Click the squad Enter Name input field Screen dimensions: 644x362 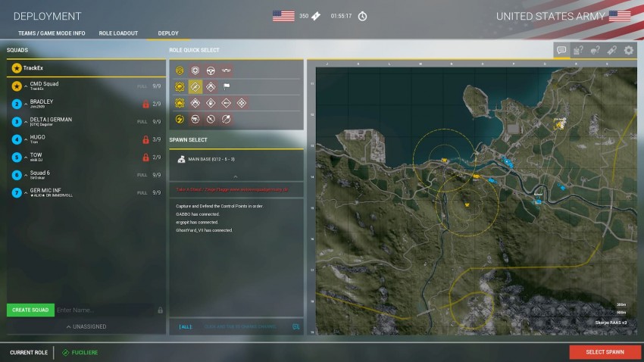(x=105, y=310)
